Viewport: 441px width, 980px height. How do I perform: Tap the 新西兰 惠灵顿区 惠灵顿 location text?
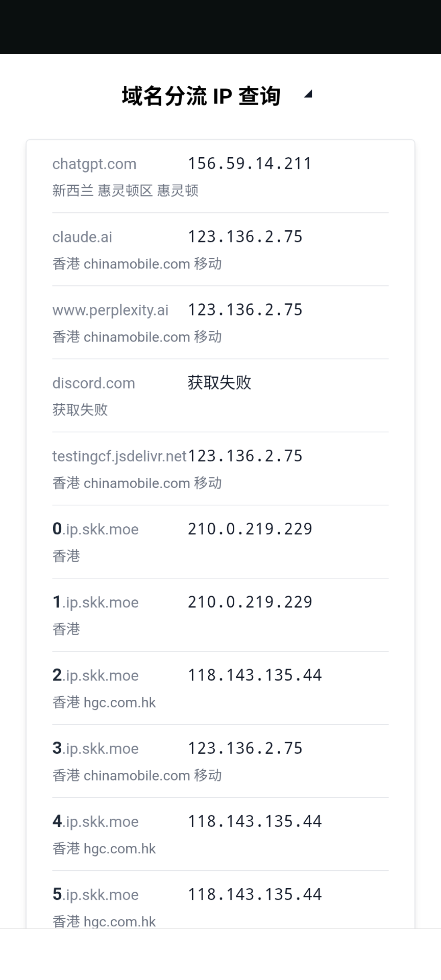[126, 191]
